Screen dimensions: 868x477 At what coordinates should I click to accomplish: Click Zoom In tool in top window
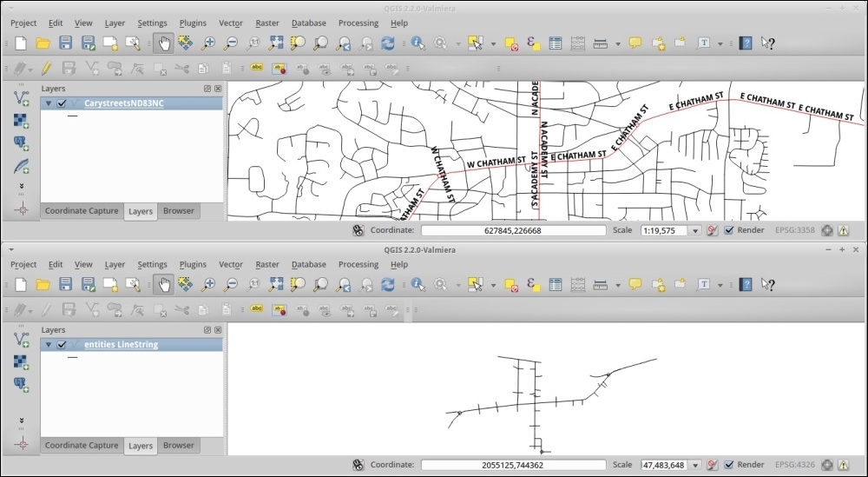pyautogui.click(x=208, y=43)
